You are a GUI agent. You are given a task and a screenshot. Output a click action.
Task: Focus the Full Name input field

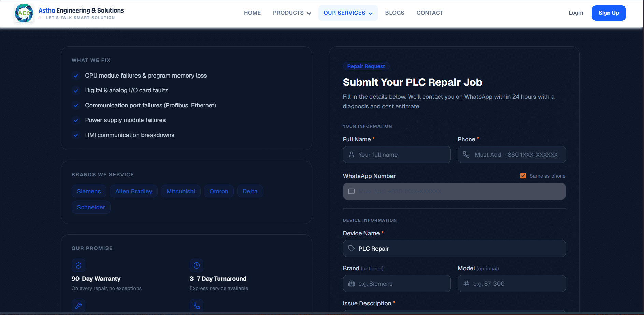pyautogui.click(x=397, y=154)
